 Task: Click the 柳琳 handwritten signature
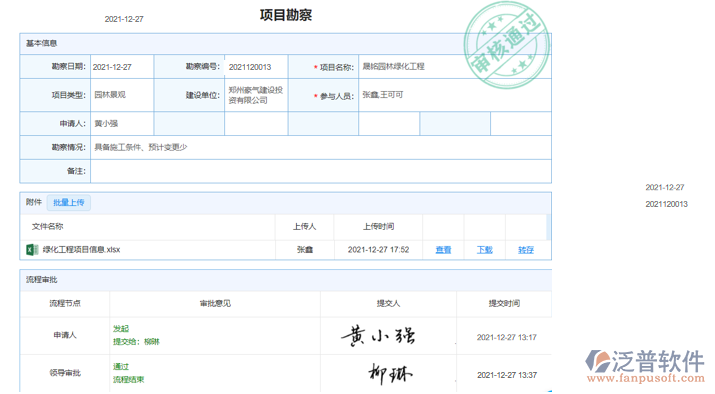coord(390,374)
